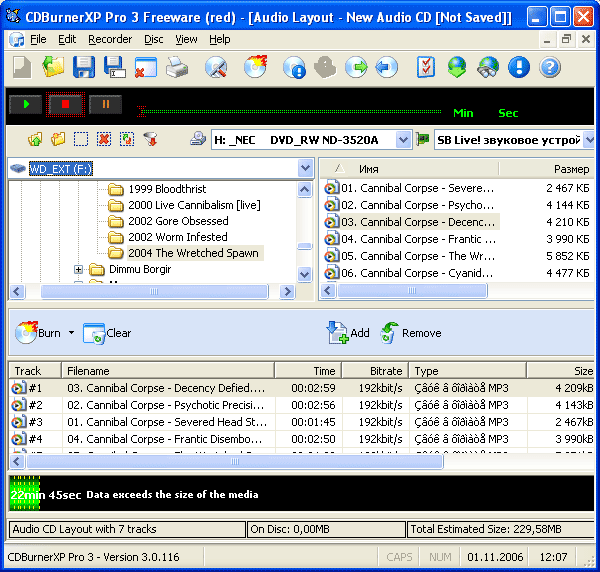Click the printer icon in toolbar
Image resolution: width=600 pixels, height=572 pixels.
click(x=177, y=67)
